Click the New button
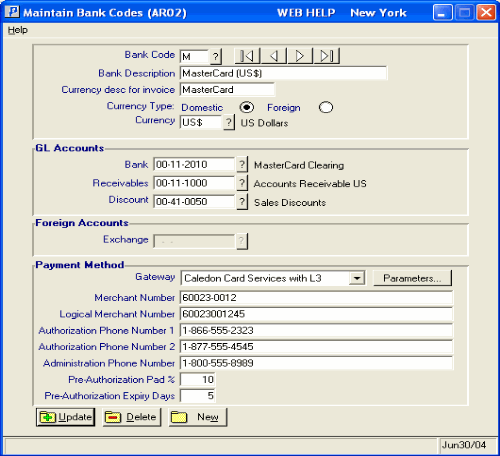500x456 pixels. click(198, 417)
